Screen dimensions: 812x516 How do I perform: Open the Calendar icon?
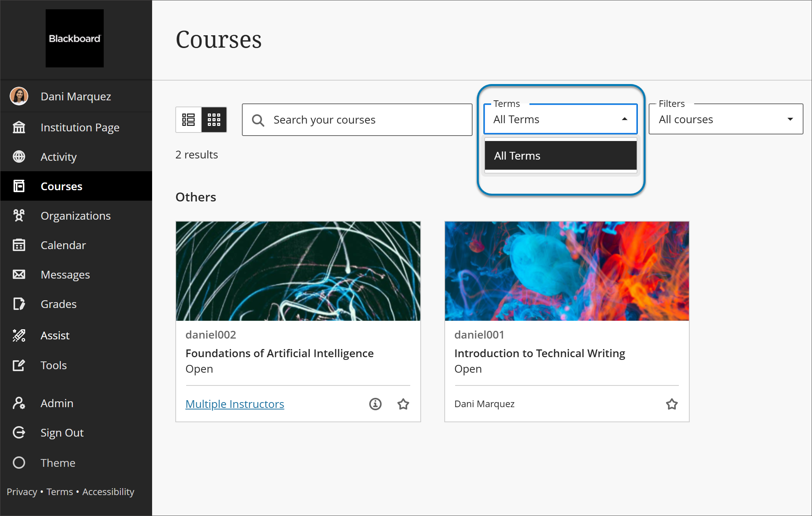(19, 245)
